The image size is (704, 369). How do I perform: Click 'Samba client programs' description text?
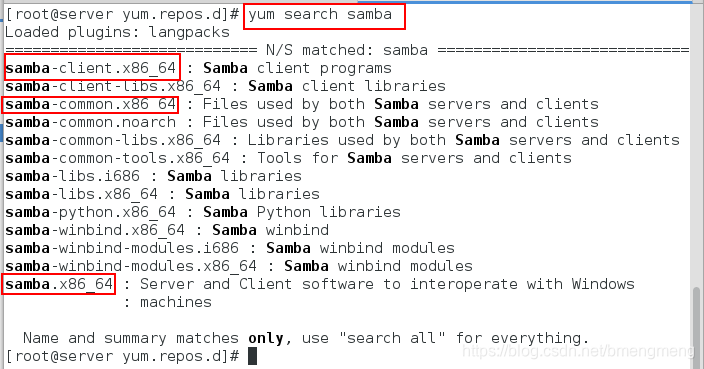point(297,68)
